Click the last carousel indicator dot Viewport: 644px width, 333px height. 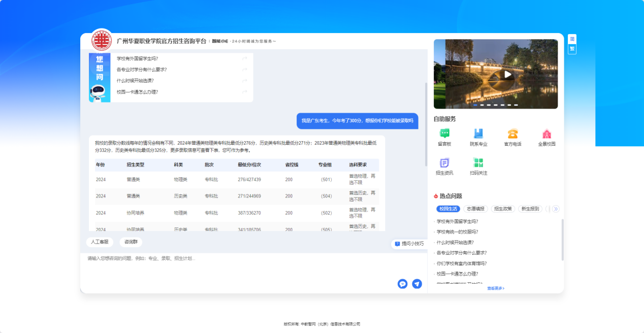[516, 105]
